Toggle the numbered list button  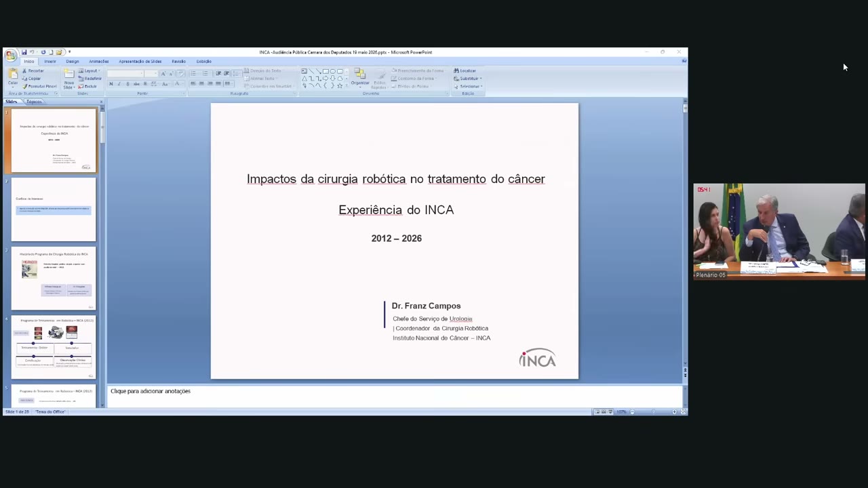point(205,73)
